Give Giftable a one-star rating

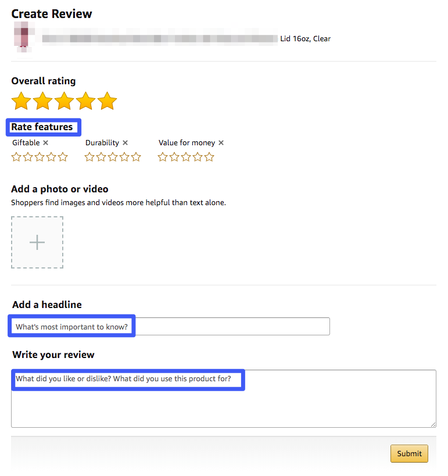(16, 157)
